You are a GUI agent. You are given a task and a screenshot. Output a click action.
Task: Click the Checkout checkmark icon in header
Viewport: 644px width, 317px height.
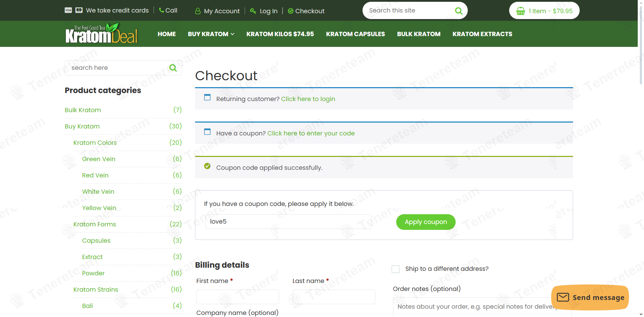[x=291, y=11]
